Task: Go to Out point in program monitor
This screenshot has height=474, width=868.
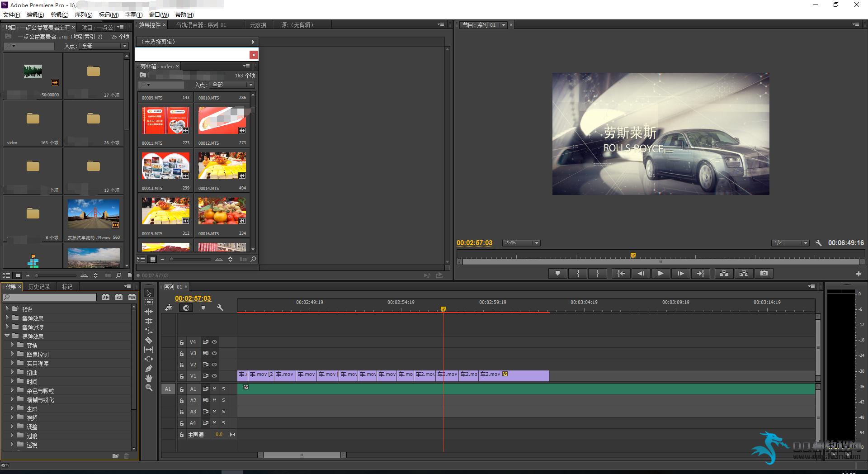Action: coord(700,273)
